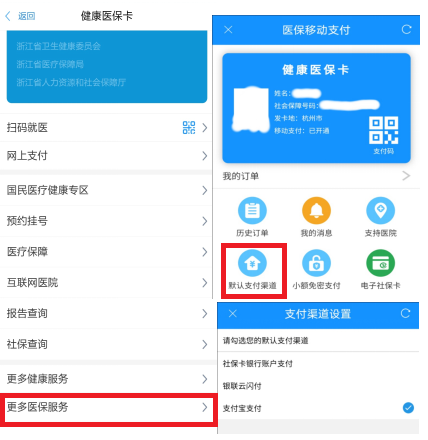The width and height of the screenshot is (428, 440).
Task: Tap the 健康医保卡 blue card
Action: tap(316, 108)
